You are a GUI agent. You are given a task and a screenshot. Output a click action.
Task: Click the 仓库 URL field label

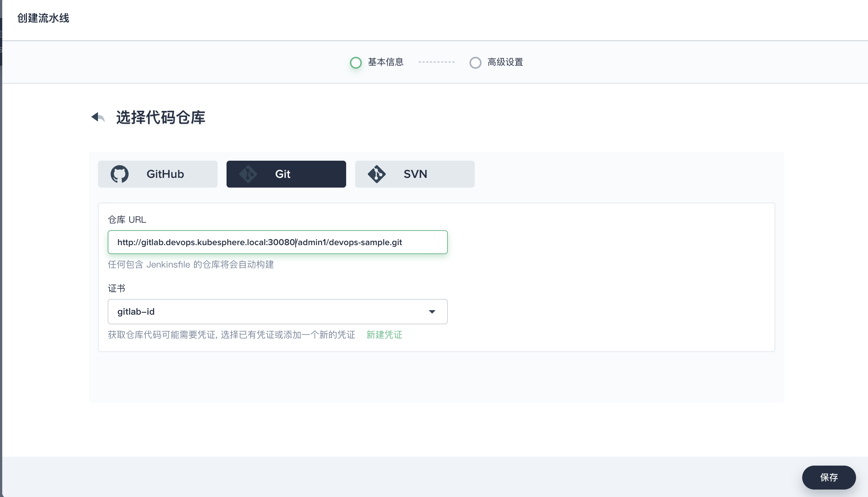pyautogui.click(x=127, y=220)
